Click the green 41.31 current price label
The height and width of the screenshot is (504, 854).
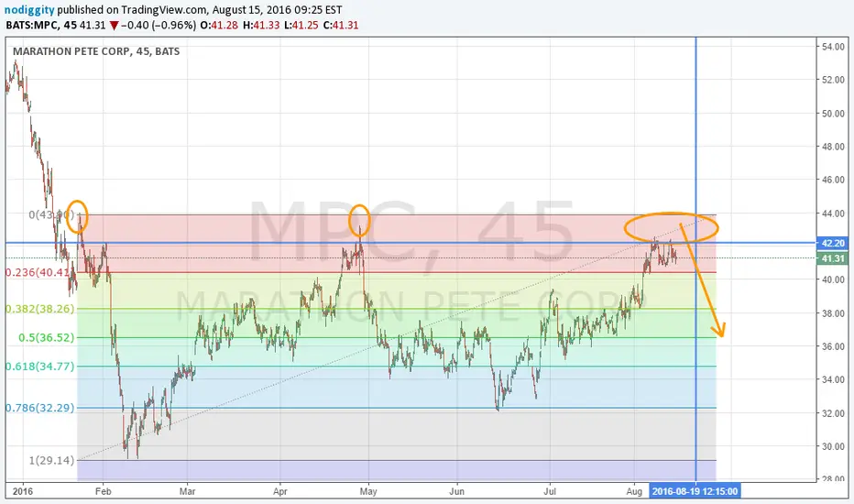(x=833, y=258)
